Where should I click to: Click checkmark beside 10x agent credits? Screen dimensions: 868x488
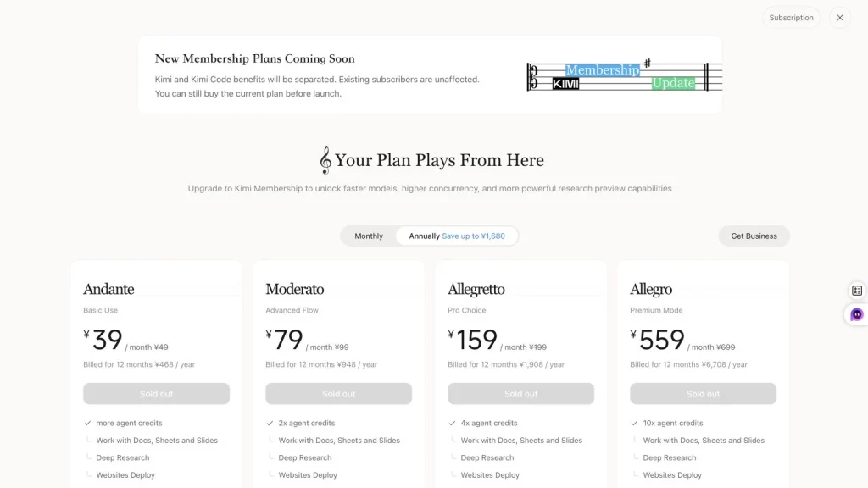click(x=634, y=424)
